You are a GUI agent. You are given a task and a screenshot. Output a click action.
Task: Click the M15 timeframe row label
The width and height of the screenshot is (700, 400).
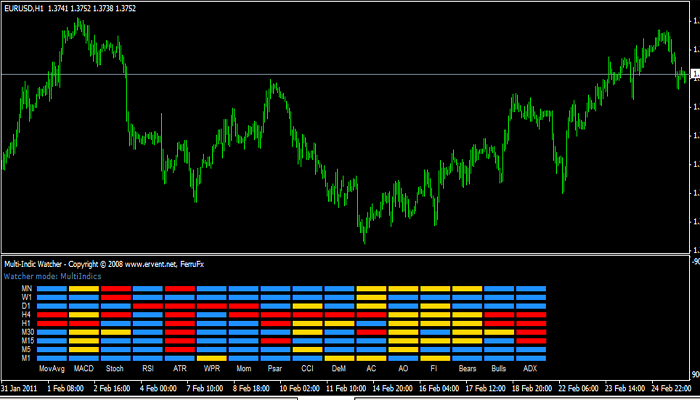(x=26, y=340)
